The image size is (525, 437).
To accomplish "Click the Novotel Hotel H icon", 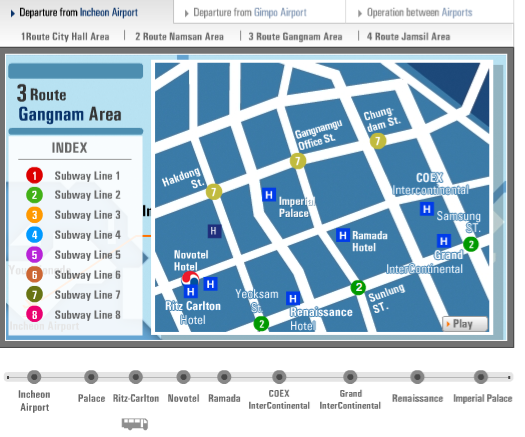I will click(210, 284).
